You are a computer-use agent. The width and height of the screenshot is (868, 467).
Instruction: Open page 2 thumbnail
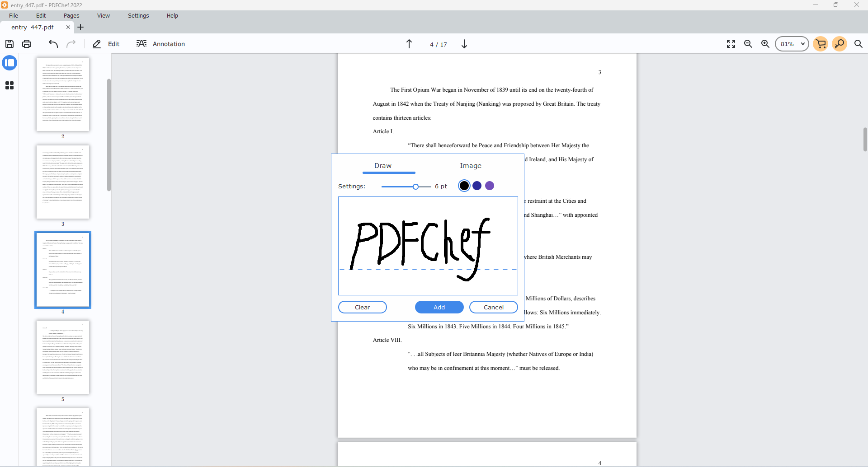(x=63, y=94)
